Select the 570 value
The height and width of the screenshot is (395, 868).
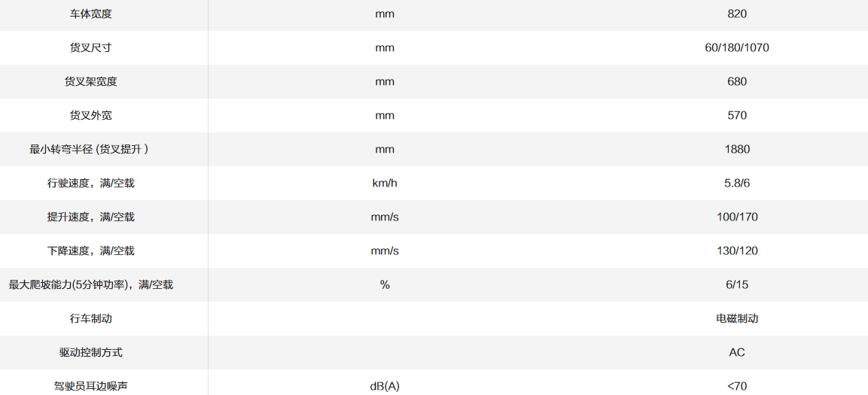coord(737,115)
